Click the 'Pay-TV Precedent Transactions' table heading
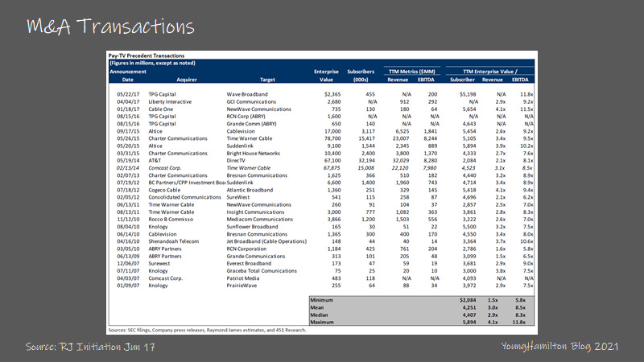This screenshot has height=362, width=644. click(147, 56)
